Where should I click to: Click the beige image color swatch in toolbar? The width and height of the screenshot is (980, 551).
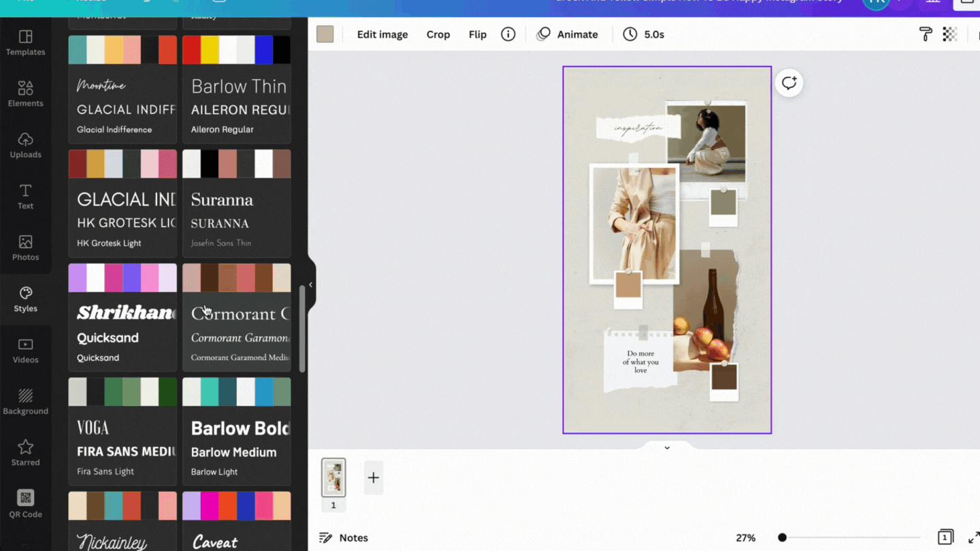325,34
